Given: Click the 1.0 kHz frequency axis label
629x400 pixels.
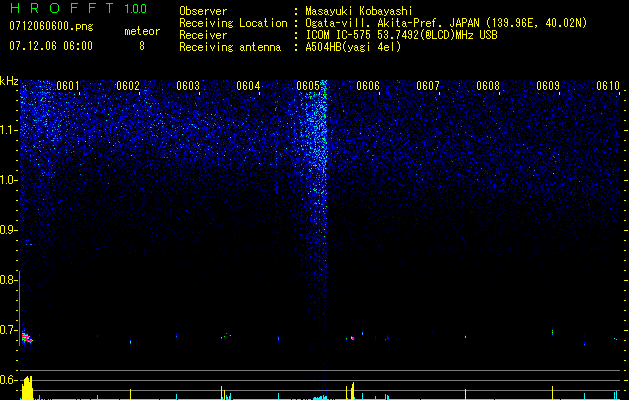Looking at the screenshot, I should (8, 180).
